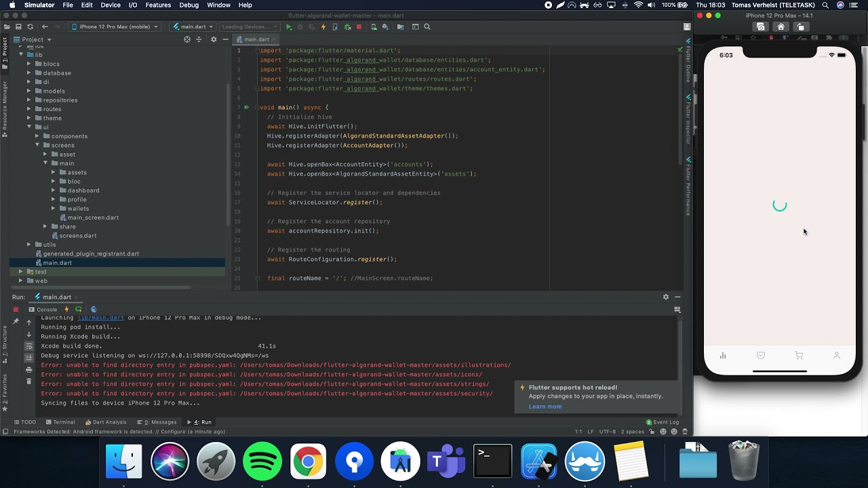
Task: Toggle scroll to end in console sidebar
Action: click(x=28, y=357)
